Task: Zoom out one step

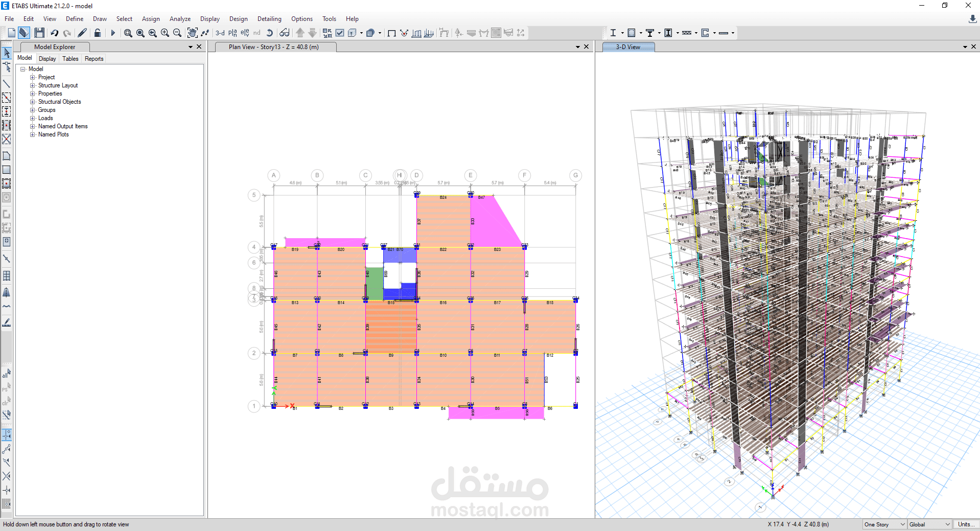Action: tap(177, 33)
